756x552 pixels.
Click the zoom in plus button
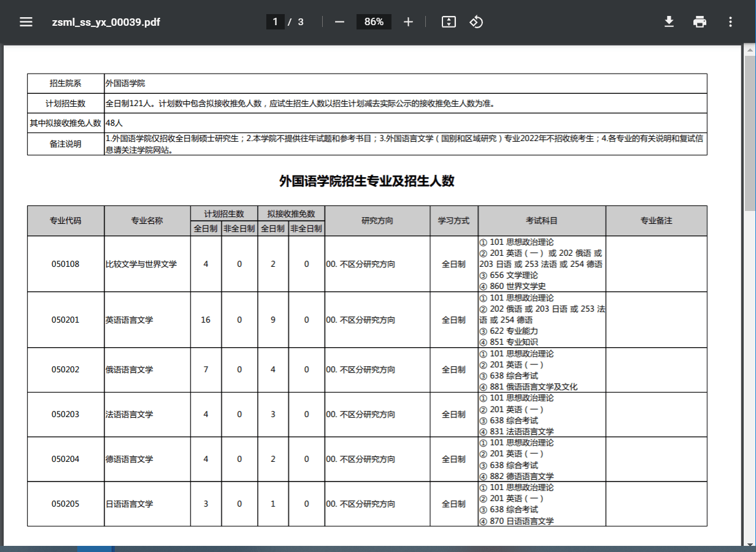[x=409, y=22]
